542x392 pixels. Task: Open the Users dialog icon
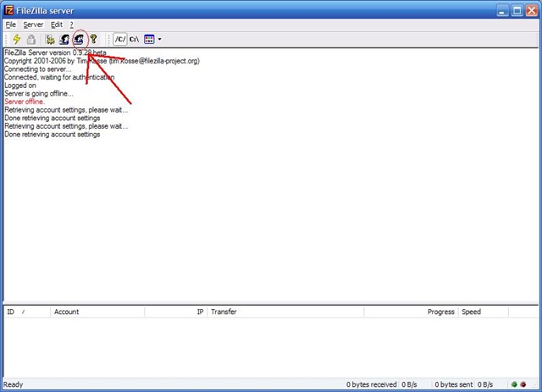point(64,40)
